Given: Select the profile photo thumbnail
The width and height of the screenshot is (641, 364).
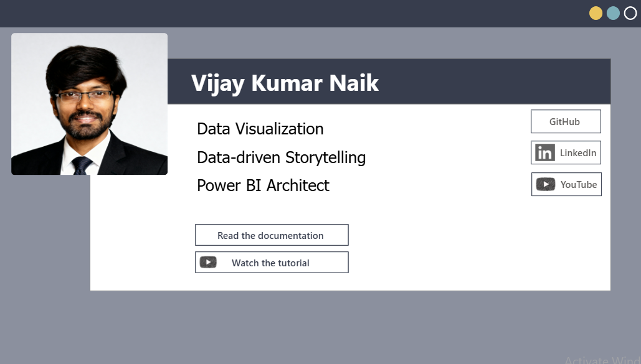Looking at the screenshot, I should (x=89, y=104).
